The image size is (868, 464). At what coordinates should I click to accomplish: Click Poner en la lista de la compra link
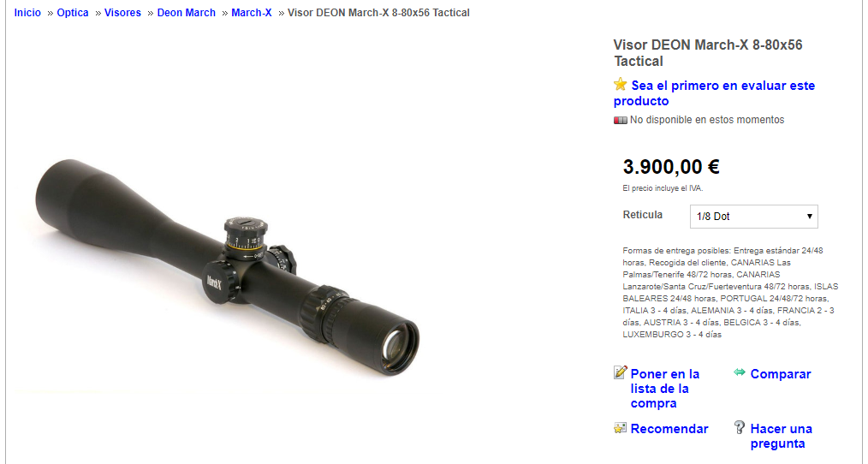[665, 389]
